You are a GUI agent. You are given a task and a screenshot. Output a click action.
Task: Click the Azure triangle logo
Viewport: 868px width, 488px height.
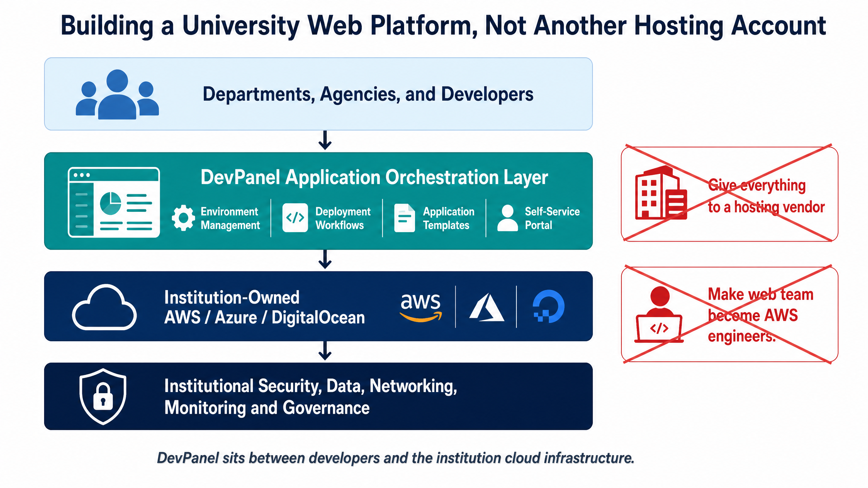[x=487, y=307]
